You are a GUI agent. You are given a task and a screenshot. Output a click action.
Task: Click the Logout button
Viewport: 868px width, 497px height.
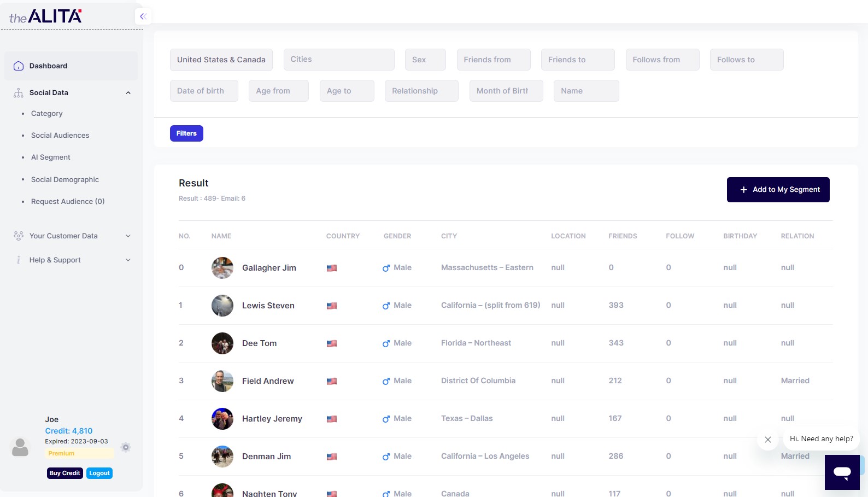tap(99, 473)
